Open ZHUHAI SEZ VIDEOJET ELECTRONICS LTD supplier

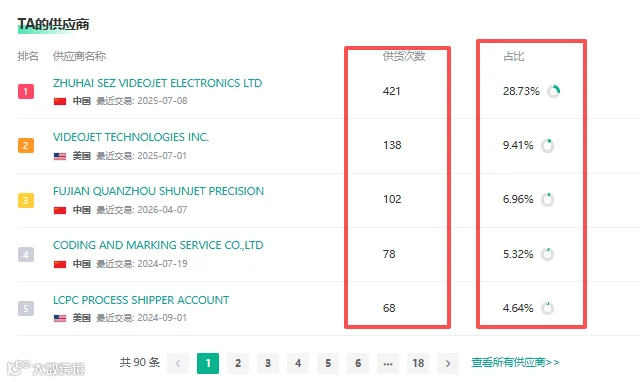click(x=158, y=83)
